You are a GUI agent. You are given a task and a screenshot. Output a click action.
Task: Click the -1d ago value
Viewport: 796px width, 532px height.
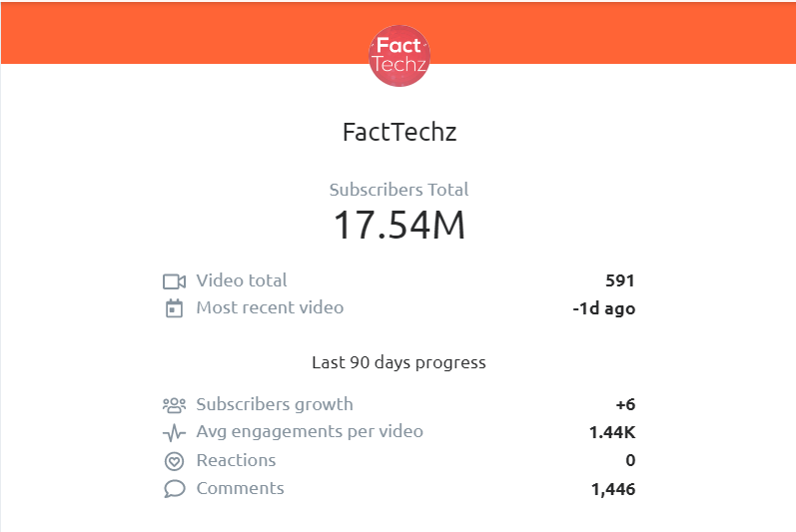tap(604, 308)
